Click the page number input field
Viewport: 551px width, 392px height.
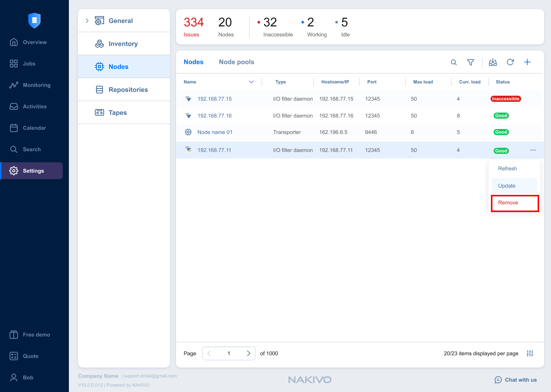click(x=229, y=353)
